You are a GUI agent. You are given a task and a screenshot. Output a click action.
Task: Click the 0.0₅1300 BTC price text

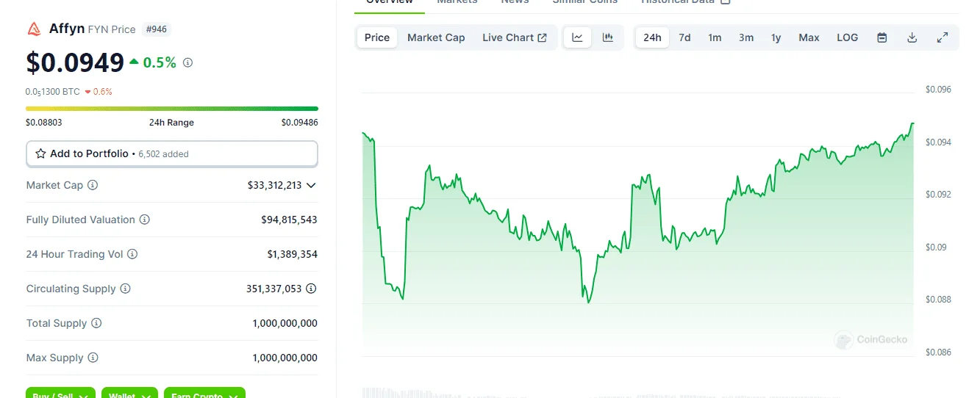click(x=53, y=92)
